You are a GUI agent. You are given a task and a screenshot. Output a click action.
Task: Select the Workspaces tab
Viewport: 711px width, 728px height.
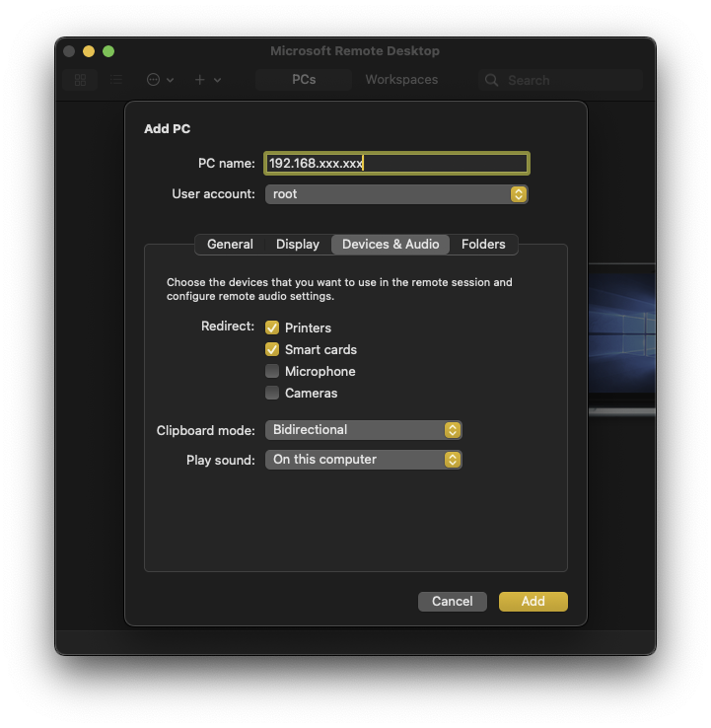[401, 80]
